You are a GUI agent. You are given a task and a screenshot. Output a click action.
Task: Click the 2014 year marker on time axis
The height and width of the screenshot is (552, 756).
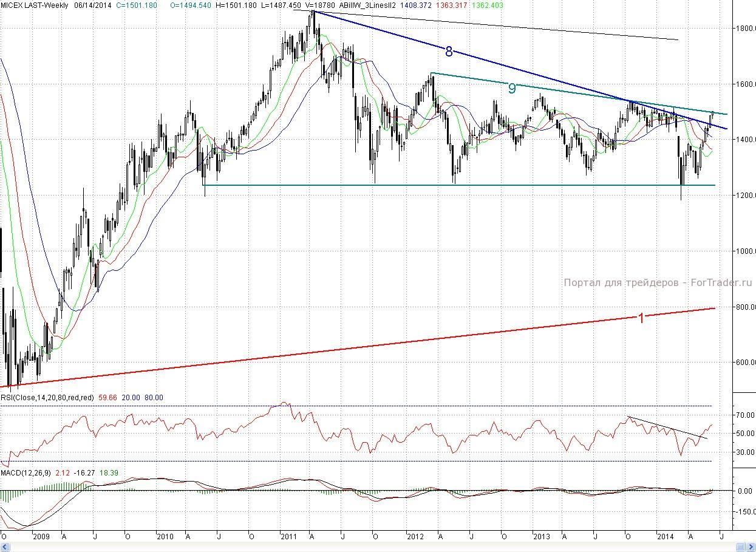coord(666,537)
